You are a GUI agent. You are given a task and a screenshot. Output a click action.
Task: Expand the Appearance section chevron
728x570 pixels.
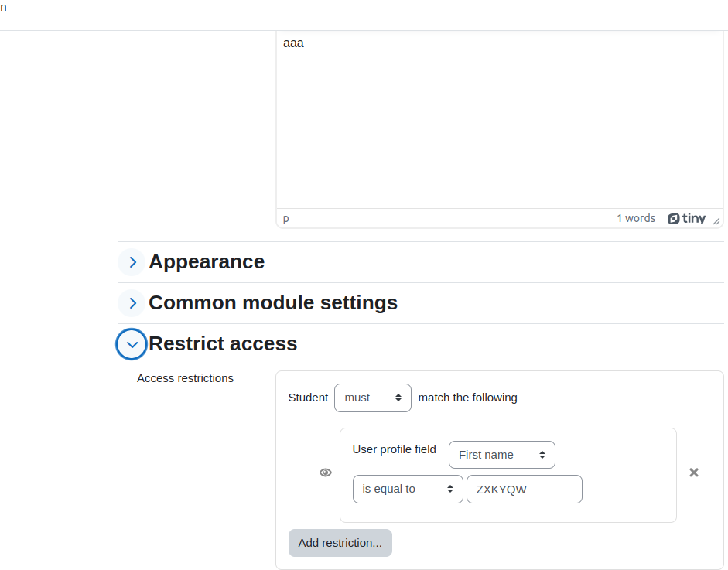coord(132,262)
